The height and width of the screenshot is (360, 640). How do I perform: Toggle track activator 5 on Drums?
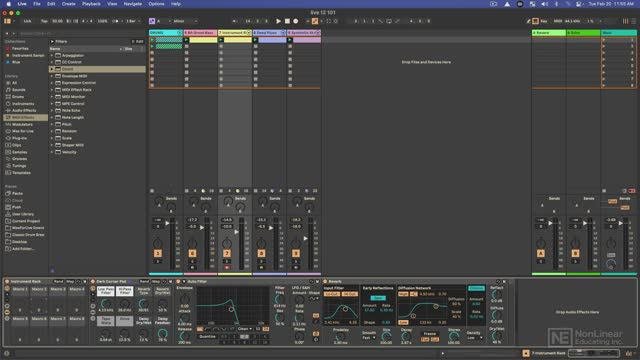158,253
